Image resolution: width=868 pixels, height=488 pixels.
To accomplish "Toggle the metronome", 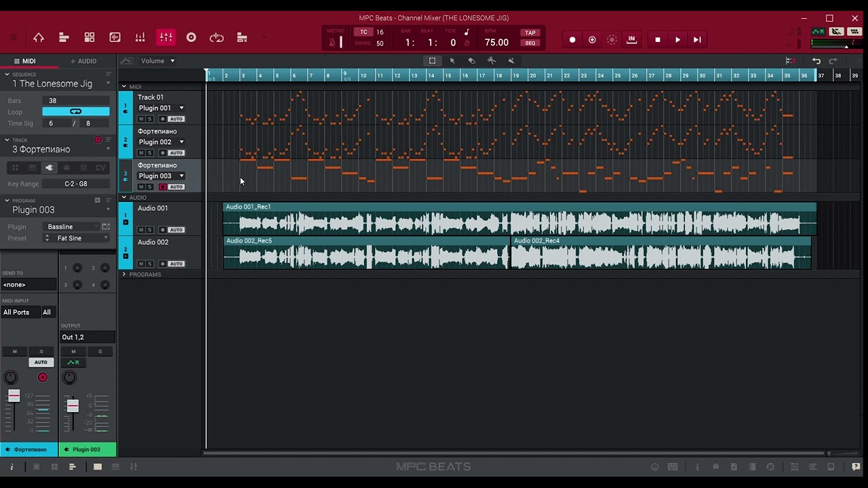I will [333, 42].
